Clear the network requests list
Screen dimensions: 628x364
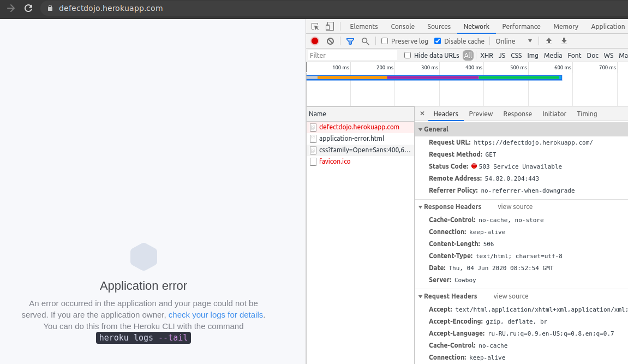click(x=329, y=41)
